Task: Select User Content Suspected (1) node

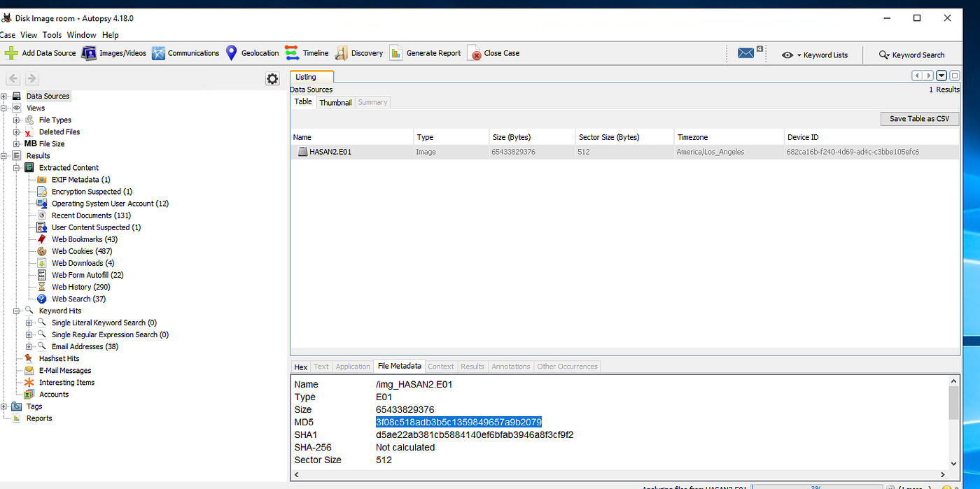Action: pos(96,227)
